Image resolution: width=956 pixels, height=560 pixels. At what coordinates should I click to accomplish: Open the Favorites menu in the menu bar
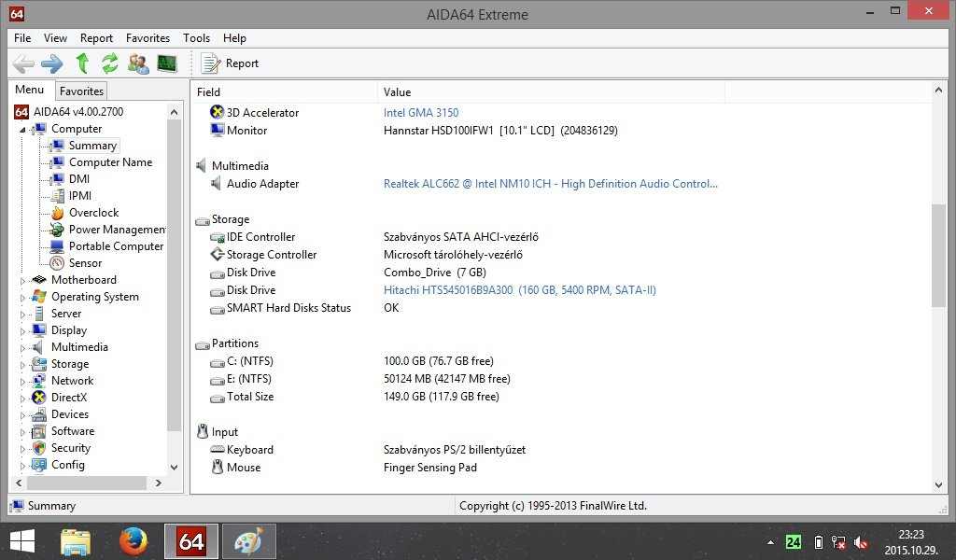pos(148,37)
